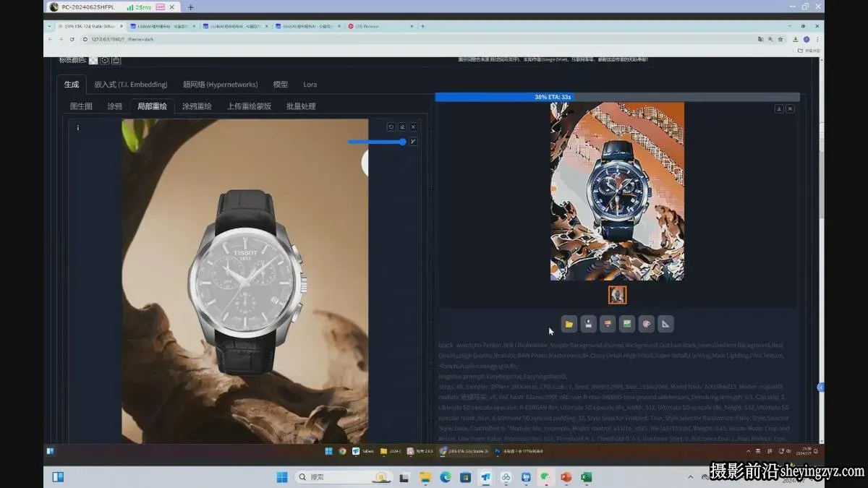Click the brush size slider handle
Screen dimensions: 868x488
[x=402, y=142]
